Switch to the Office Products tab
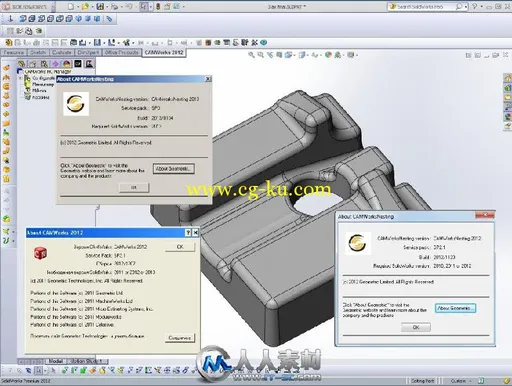Viewport: 512px width, 386px height. coord(121,53)
